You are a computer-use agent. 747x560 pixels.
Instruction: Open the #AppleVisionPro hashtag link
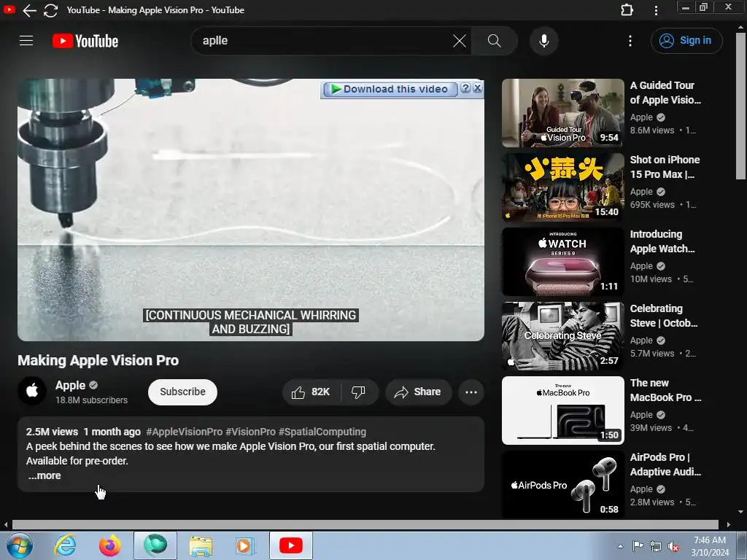coord(184,432)
